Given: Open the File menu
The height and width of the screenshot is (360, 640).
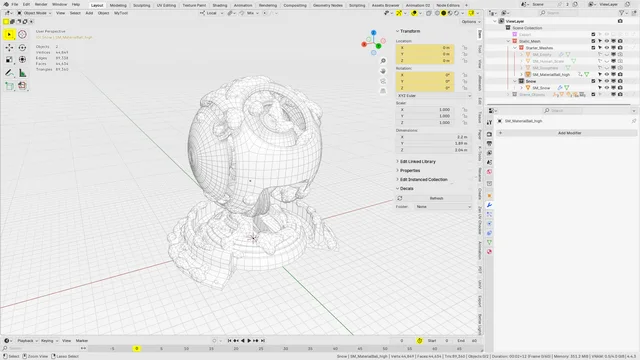Looking at the screenshot, I should pyautogui.click(x=14, y=4).
